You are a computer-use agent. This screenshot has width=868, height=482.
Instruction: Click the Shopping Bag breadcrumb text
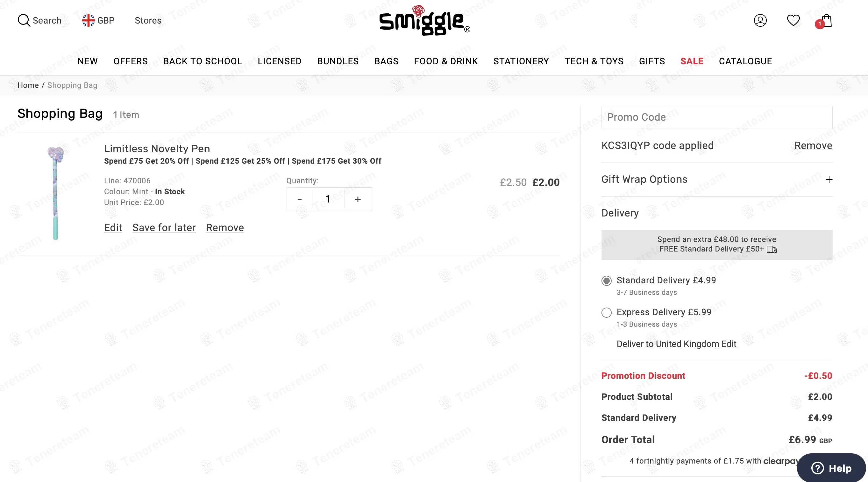[x=72, y=85]
